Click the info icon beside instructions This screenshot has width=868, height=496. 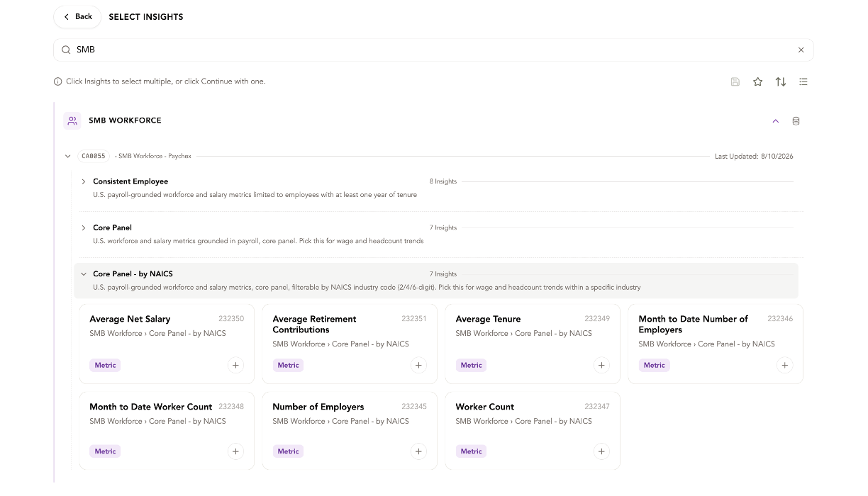click(58, 81)
